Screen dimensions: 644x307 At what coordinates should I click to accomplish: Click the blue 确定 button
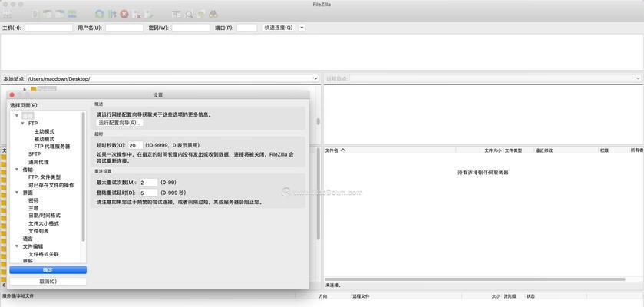pos(48,269)
